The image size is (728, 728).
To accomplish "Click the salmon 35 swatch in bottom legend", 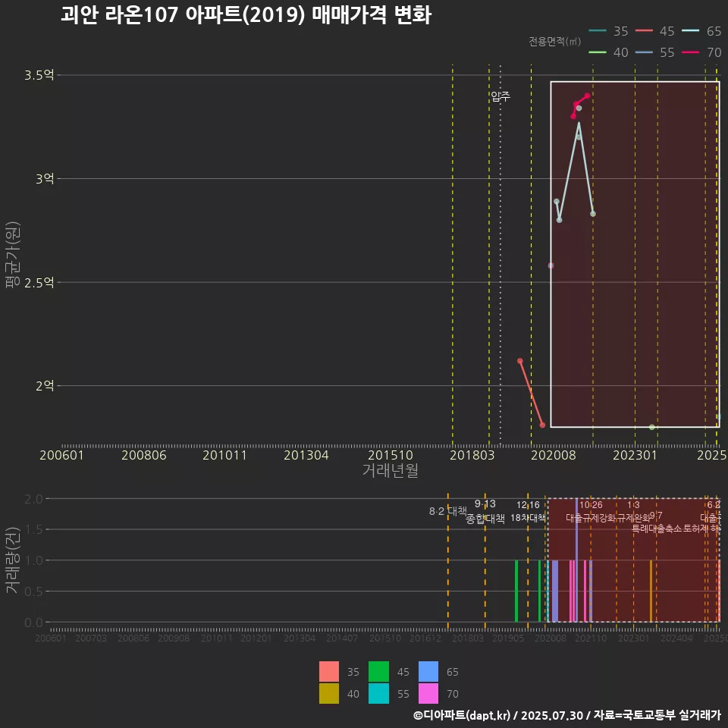I will [x=328, y=671].
